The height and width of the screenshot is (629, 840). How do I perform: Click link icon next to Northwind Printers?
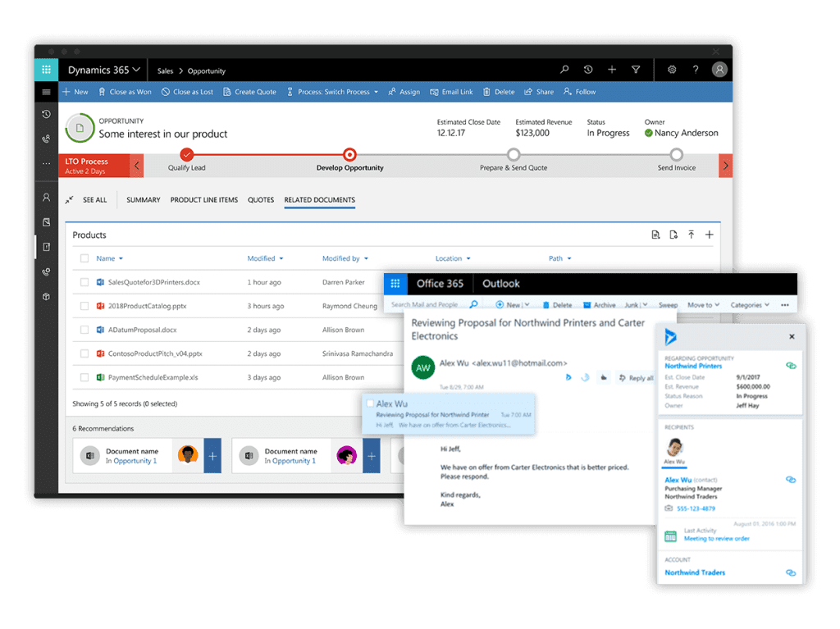click(791, 366)
